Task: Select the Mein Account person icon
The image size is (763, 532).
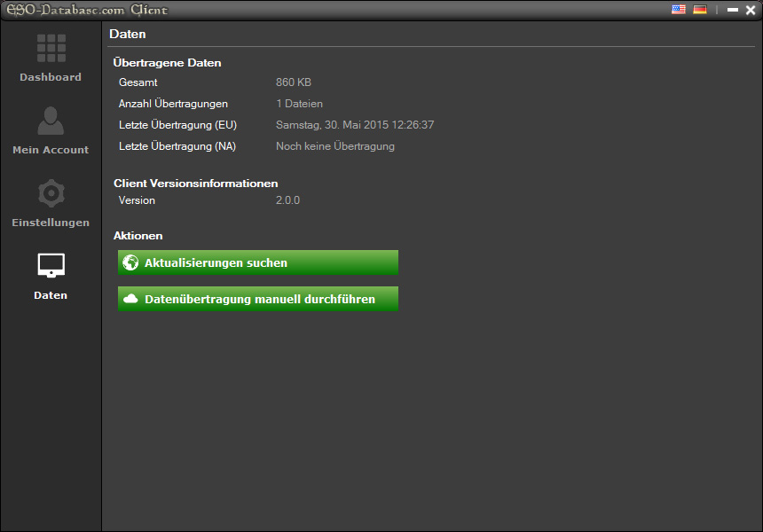Action: tap(51, 121)
